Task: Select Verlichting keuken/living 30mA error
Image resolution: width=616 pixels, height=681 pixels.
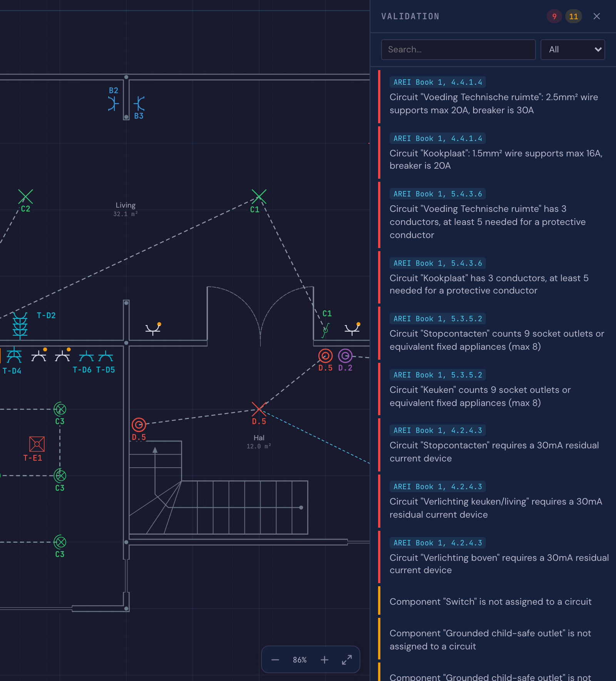Action: [x=496, y=501]
